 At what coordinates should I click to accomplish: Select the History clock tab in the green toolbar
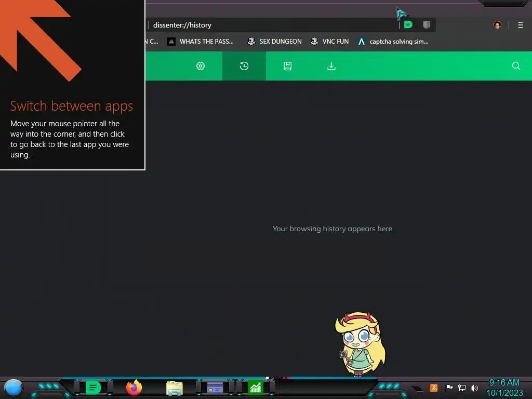coord(244,66)
